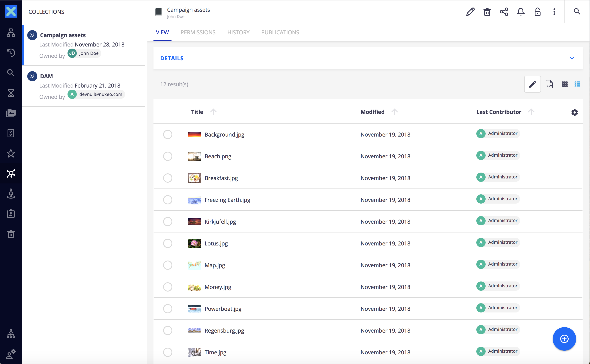Click the notification bell icon
Screen dimensions: 590x364
[x=521, y=12]
